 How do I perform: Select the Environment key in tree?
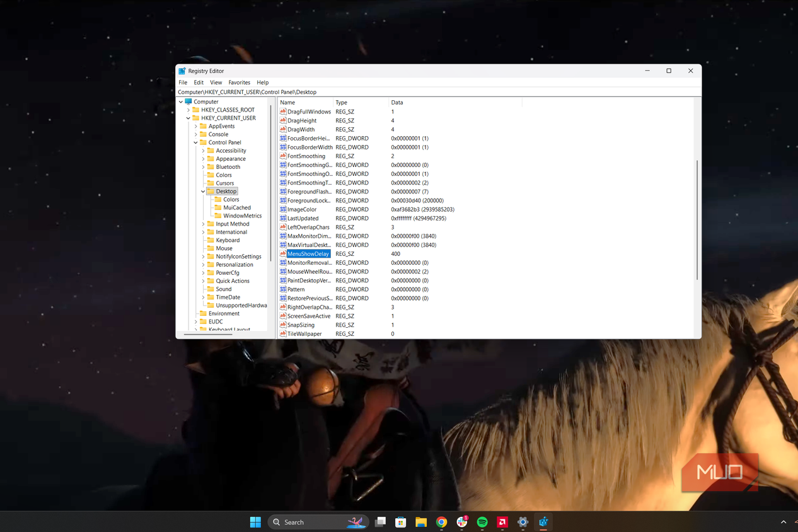coord(224,313)
